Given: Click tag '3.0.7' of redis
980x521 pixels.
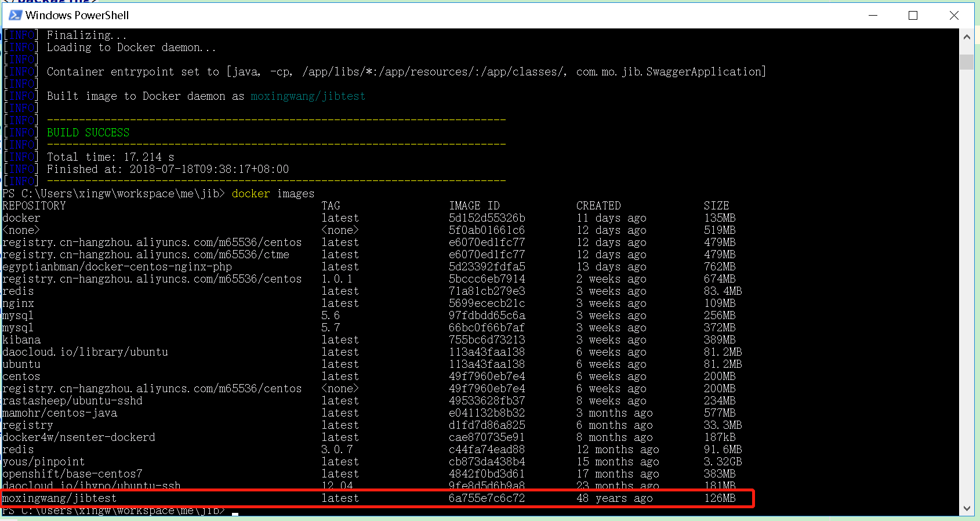Looking at the screenshot, I should pyautogui.click(x=337, y=450).
